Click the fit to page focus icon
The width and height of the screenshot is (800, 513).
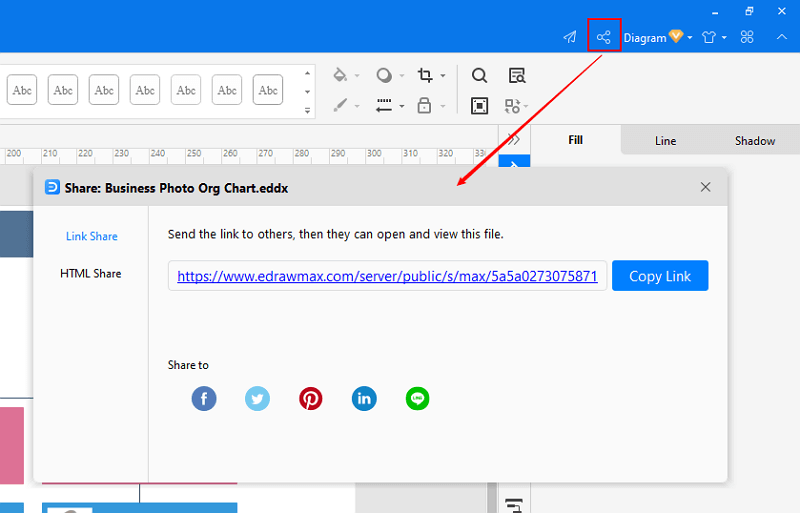(x=479, y=106)
